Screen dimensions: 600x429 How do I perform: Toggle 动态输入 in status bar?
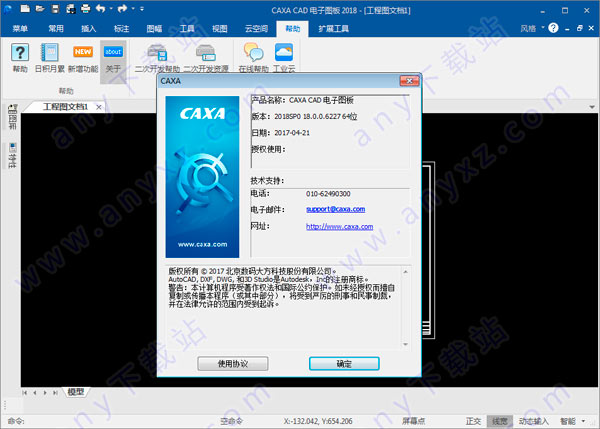tap(534, 421)
